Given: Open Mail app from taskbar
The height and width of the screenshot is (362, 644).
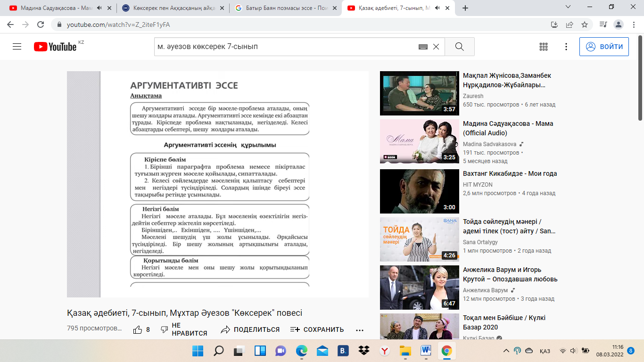Looking at the screenshot, I should [322, 351].
